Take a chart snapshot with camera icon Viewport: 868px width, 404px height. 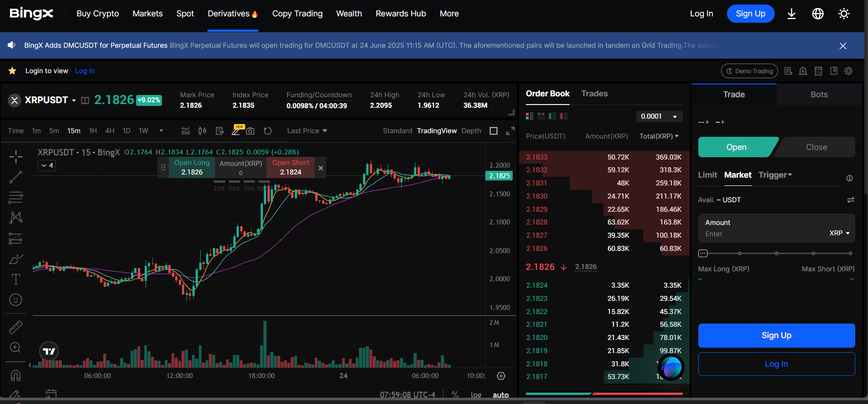tap(250, 131)
